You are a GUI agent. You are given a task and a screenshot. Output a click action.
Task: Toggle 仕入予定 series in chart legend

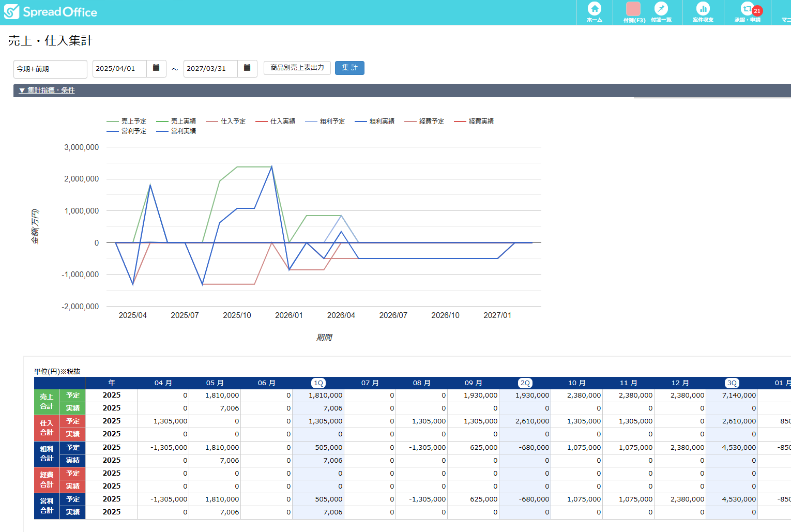233,121
